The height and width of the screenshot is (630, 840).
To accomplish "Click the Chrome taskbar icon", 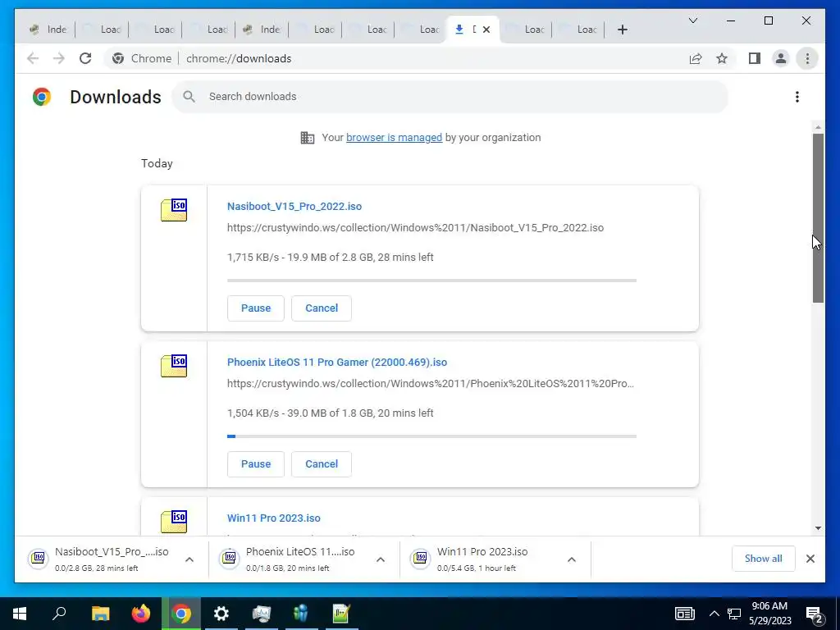I will [x=181, y=614].
